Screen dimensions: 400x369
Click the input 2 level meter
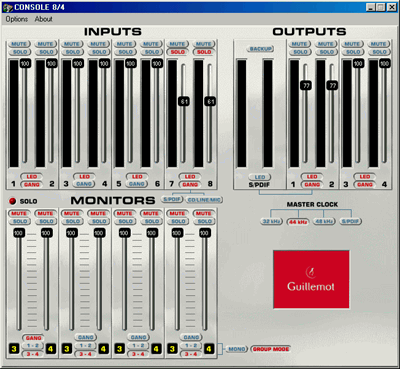(x=40, y=114)
